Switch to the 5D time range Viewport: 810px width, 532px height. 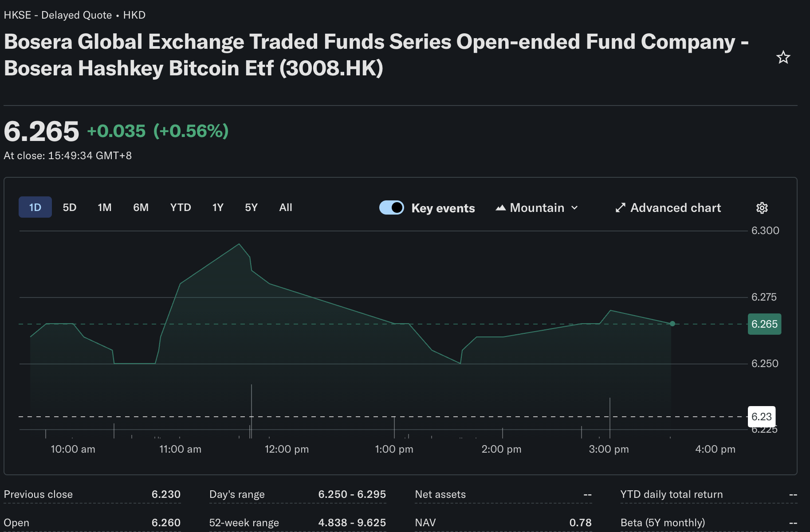[70, 207]
